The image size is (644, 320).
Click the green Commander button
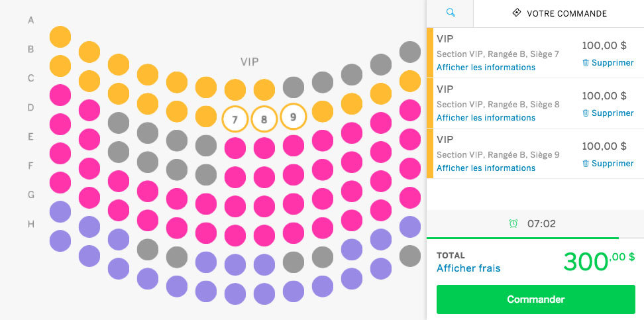[x=535, y=299]
